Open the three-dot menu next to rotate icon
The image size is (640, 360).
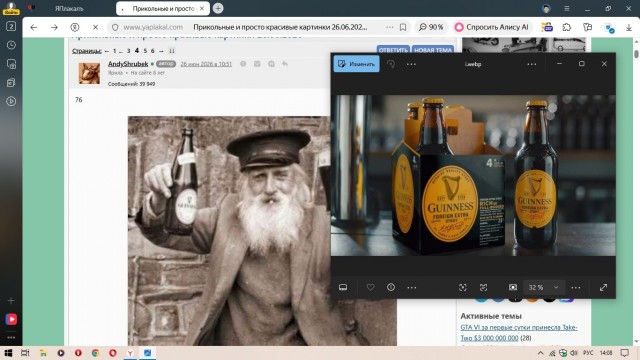(411, 64)
